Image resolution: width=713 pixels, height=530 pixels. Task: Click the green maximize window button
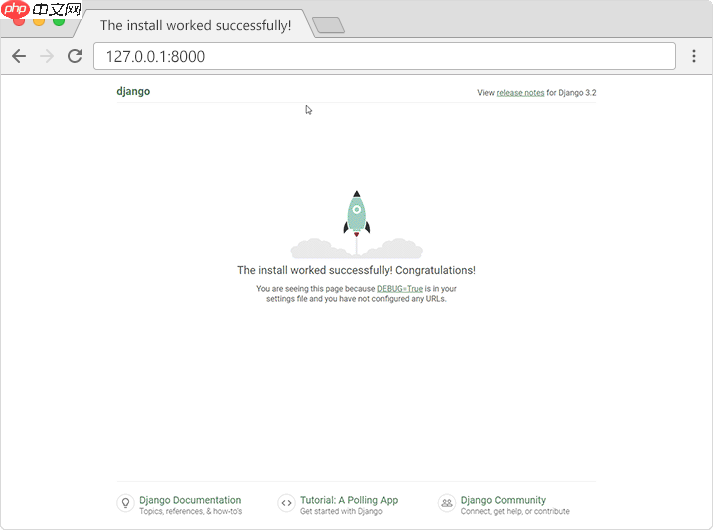pyautogui.click(x=59, y=20)
